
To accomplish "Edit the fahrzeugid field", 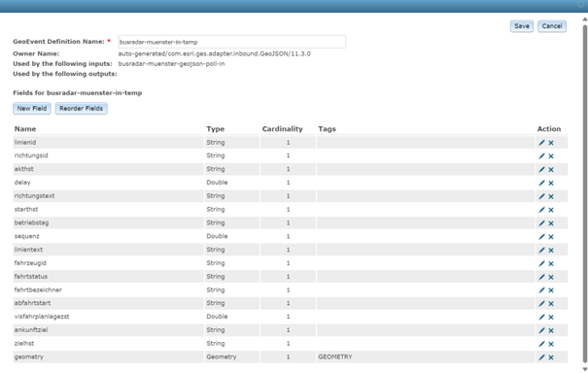I will [541, 263].
